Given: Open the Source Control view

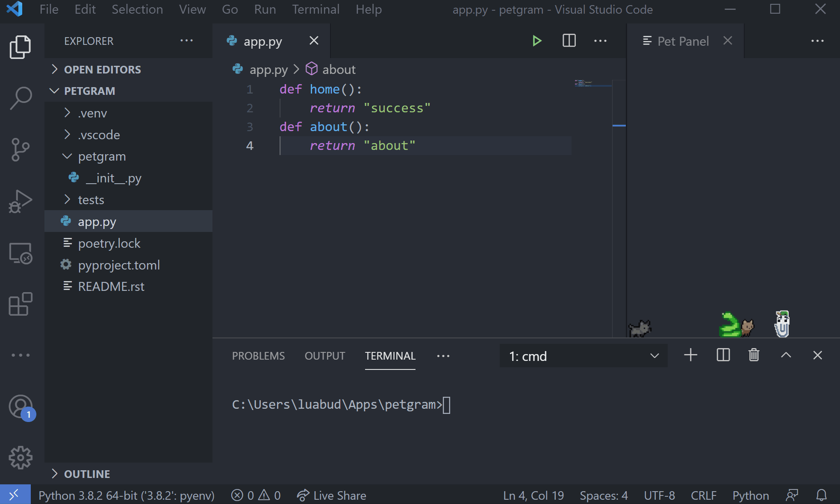Looking at the screenshot, I should 21,149.
